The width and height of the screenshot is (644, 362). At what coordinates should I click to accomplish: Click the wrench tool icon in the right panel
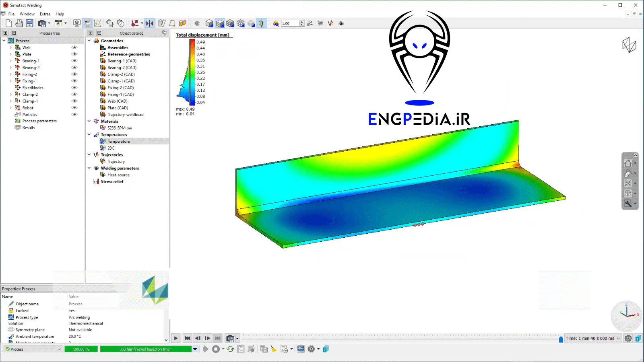point(628,204)
